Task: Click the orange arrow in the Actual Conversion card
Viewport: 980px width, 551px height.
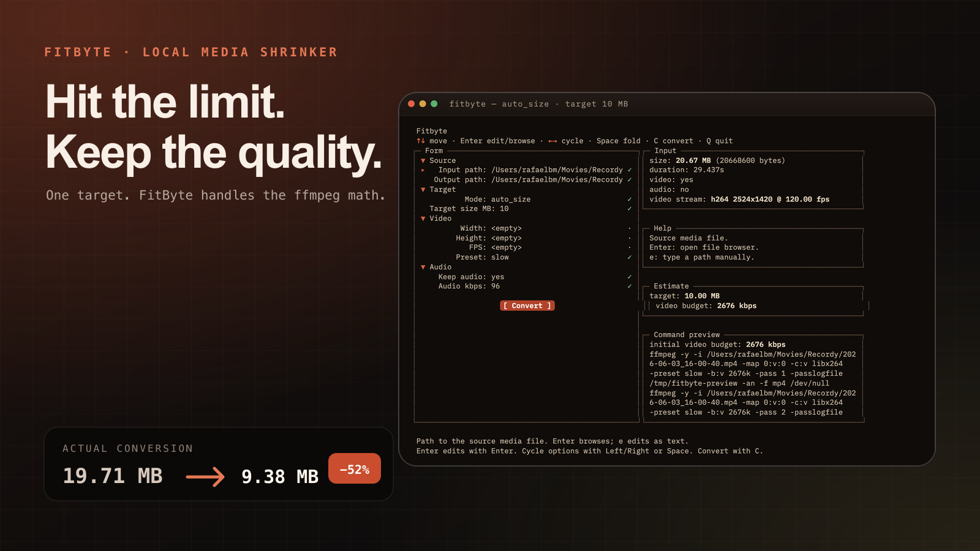Action: pos(205,476)
